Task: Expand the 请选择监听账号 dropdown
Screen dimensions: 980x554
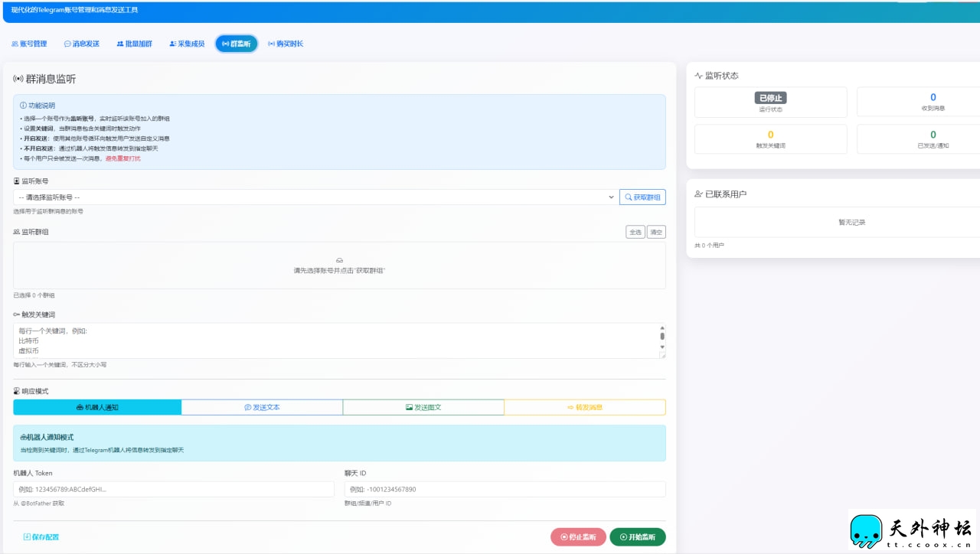Action: (315, 197)
